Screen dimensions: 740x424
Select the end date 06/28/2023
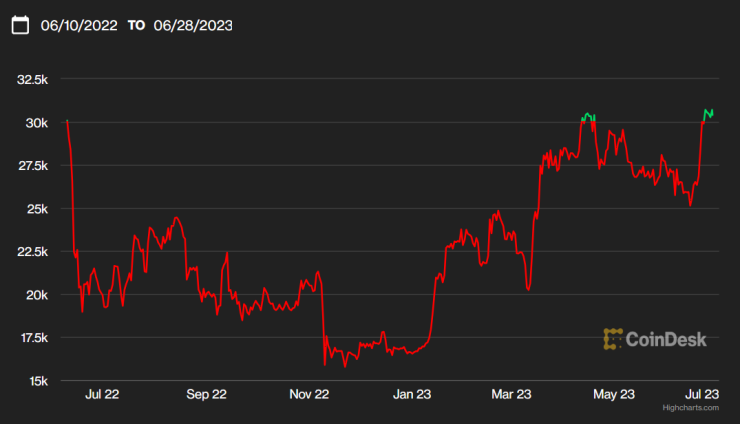pyautogui.click(x=193, y=25)
